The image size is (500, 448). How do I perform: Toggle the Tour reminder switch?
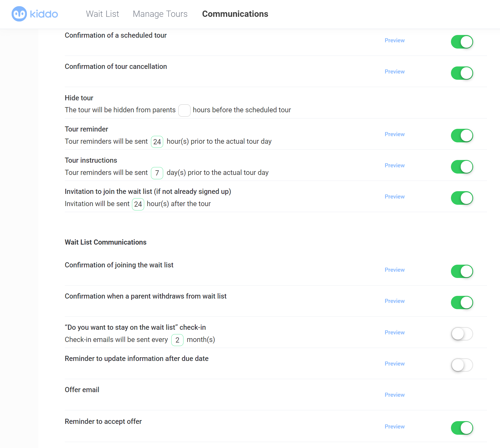click(x=462, y=136)
